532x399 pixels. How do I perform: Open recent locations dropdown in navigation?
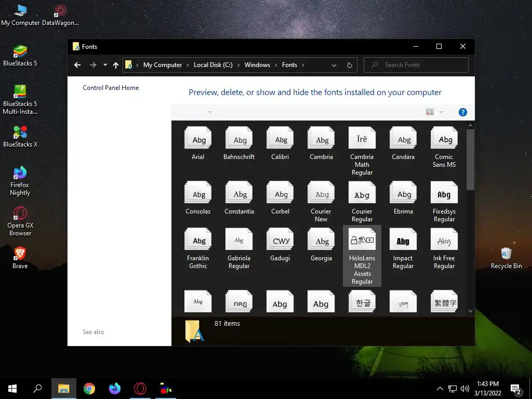[105, 65]
